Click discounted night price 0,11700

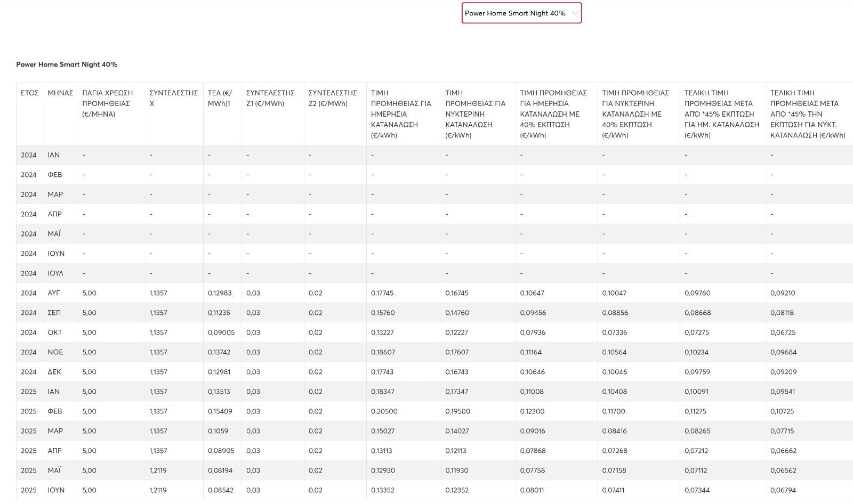614,411
